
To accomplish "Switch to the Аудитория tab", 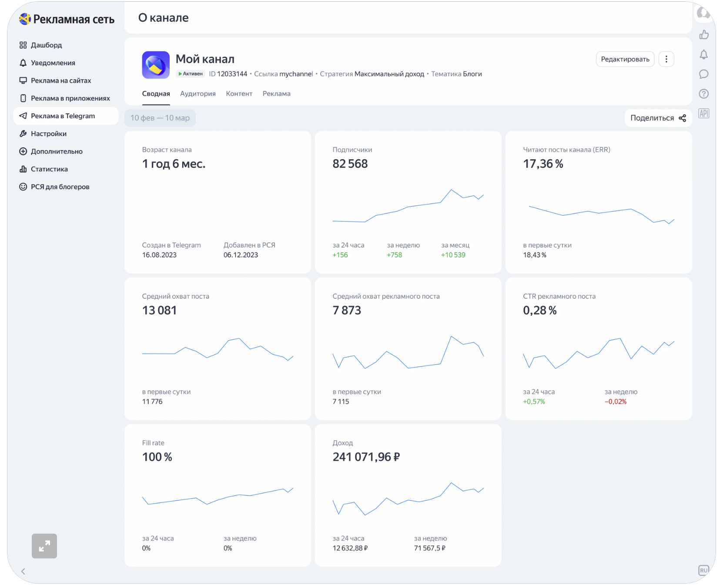I will tap(197, 94).
